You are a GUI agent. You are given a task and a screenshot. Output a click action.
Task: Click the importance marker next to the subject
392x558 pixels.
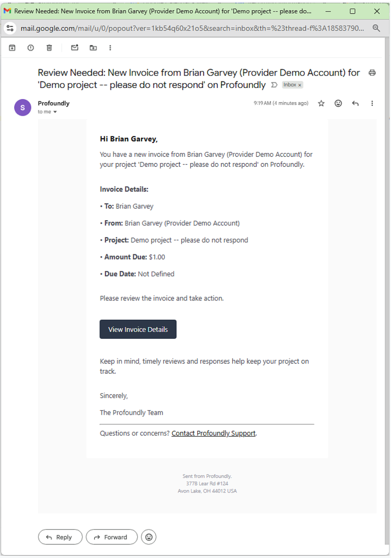[x=274, y=85]
